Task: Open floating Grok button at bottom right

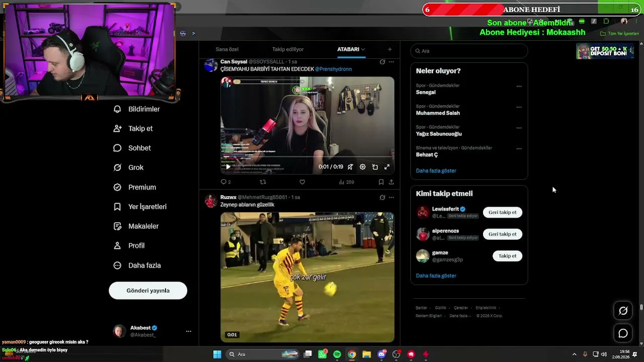Action: (x=623, y=311)
